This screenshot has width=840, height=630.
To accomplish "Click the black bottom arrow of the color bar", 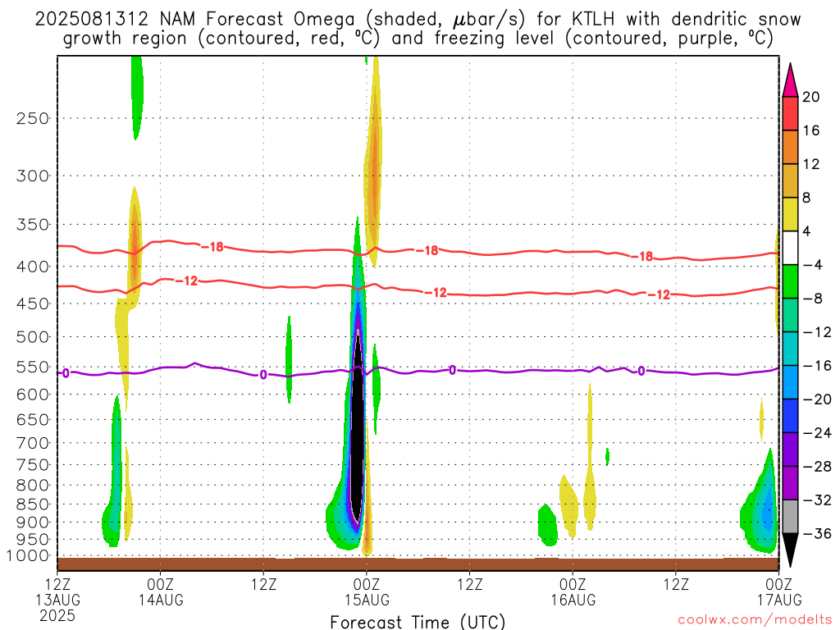I will click(790, 550).
